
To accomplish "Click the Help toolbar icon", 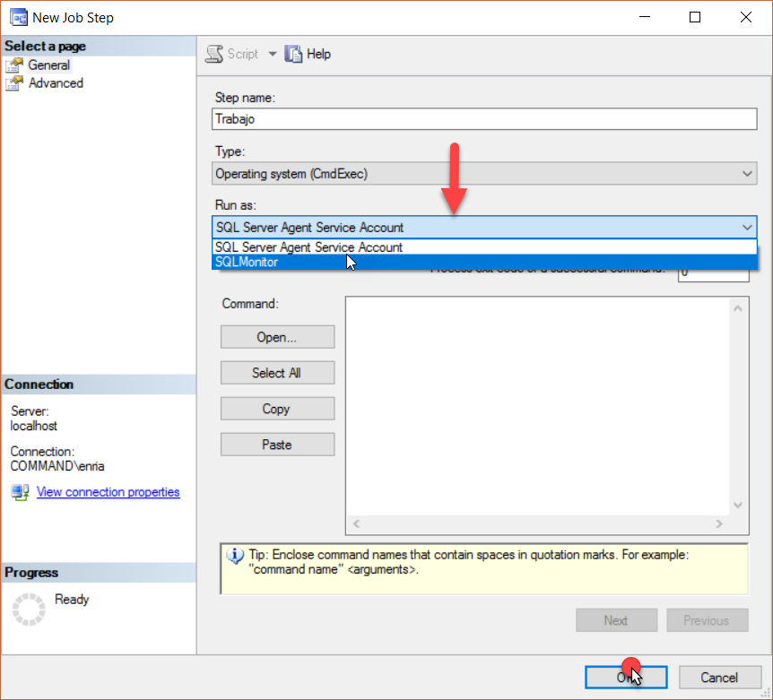I will coord(294,54).
